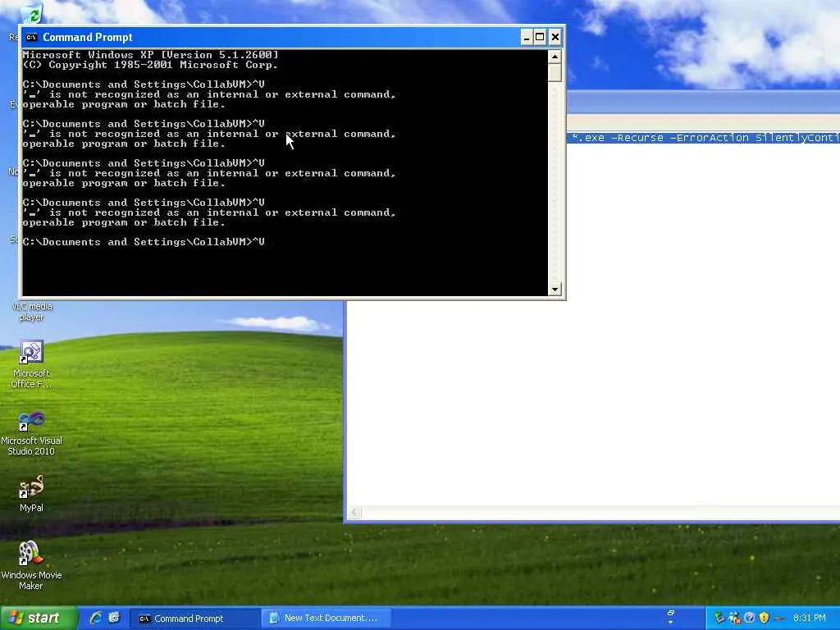840x630 pixels.
Task: Click the Command Prompt title bar system icon
Action: pyautogui.click(x=32, y=38)
